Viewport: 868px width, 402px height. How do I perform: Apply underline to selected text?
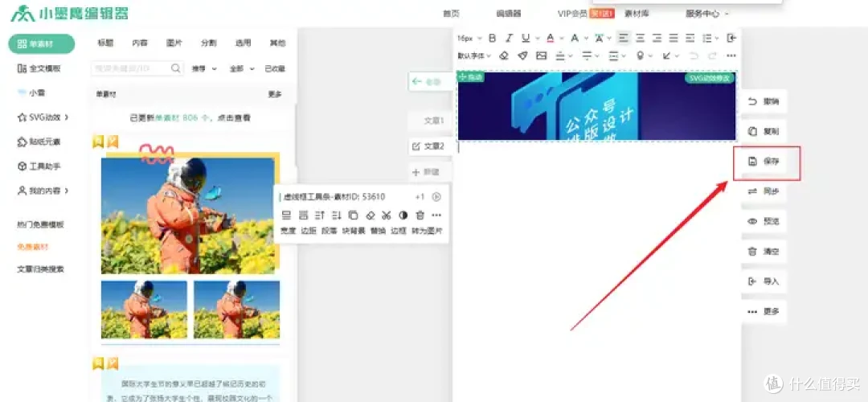pyautogui.click(x=525, y=39)
